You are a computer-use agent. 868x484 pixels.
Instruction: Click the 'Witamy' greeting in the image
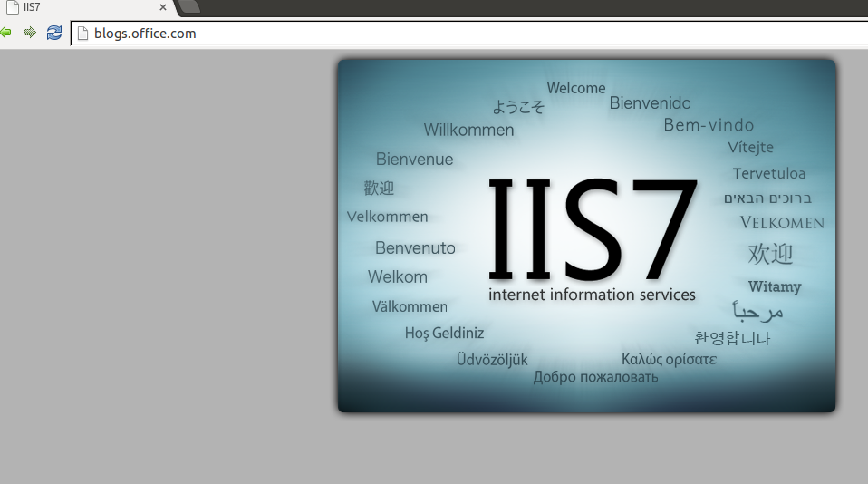point(775,286)
